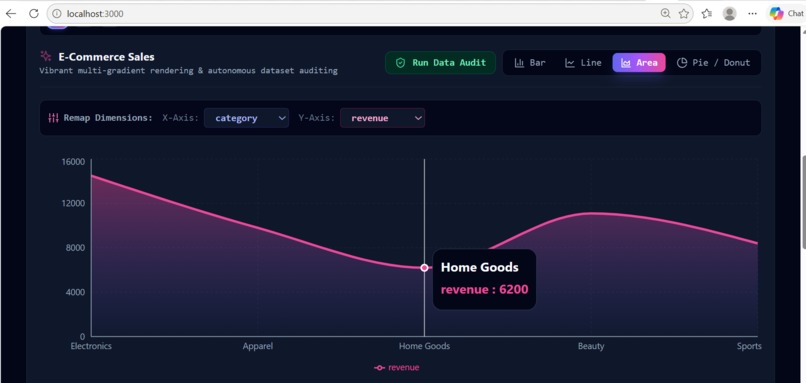Go back with the browser back arrow
The image size is (806, 383).
[x=10, y=14]
